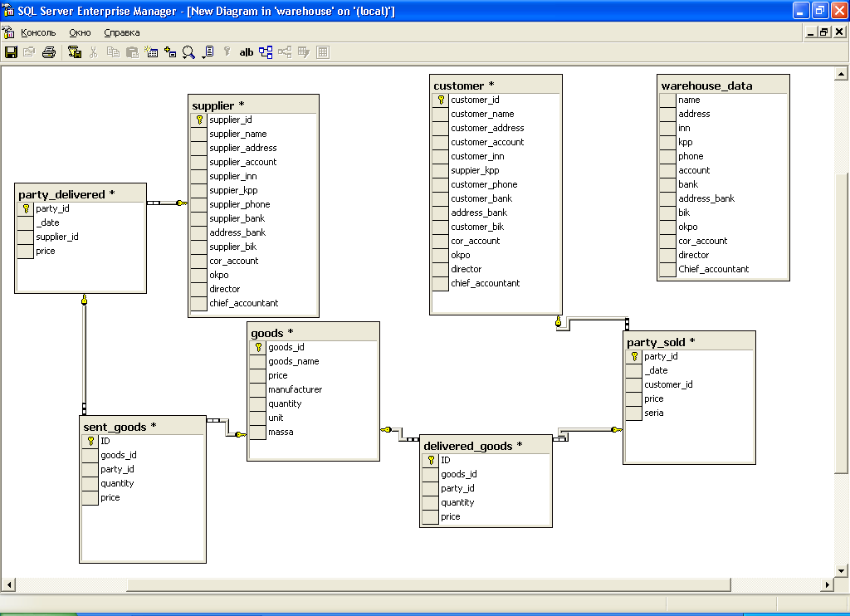Click the Paste toolbar icon

pyautogui.click(x=132, y=52)
